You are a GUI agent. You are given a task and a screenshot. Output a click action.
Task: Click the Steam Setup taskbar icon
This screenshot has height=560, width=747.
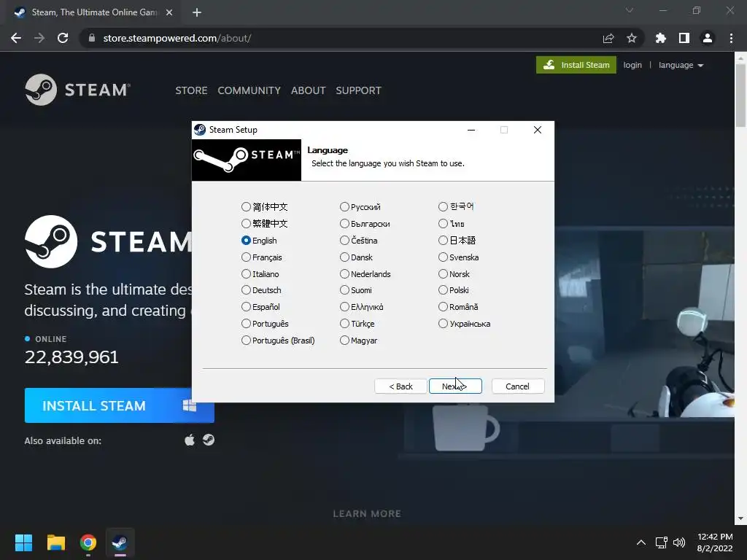(120, 542)
